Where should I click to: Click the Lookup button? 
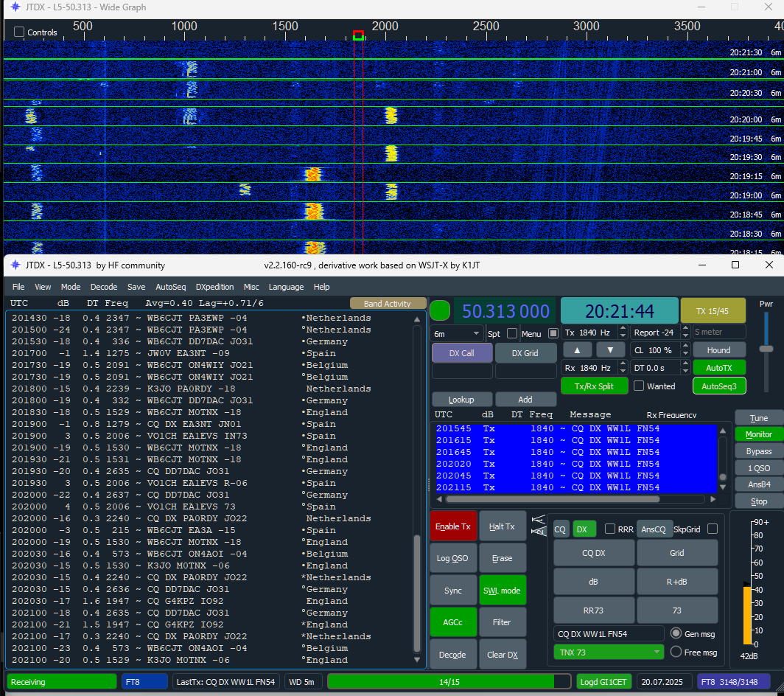(x=461, y=400)
